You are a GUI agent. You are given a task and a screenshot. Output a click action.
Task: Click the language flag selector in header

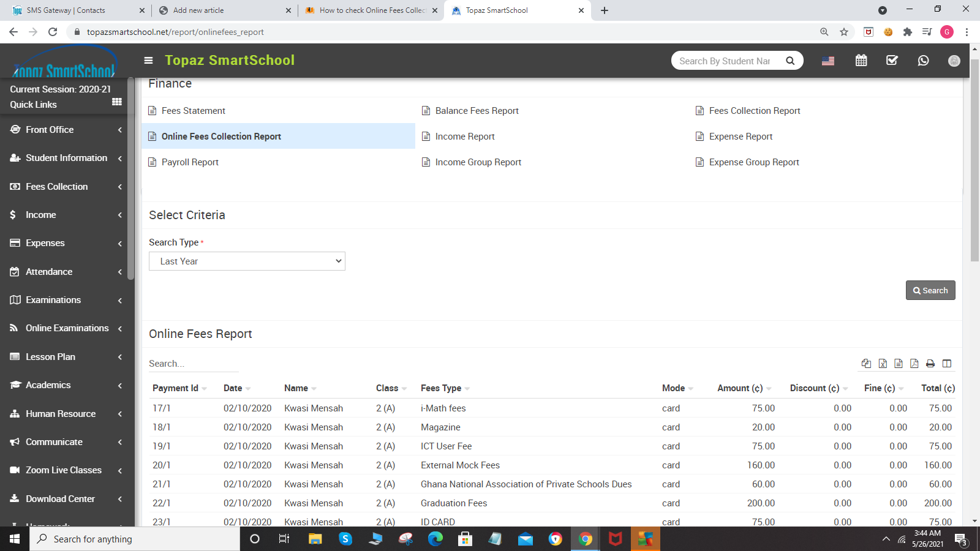tap(828, 60)
